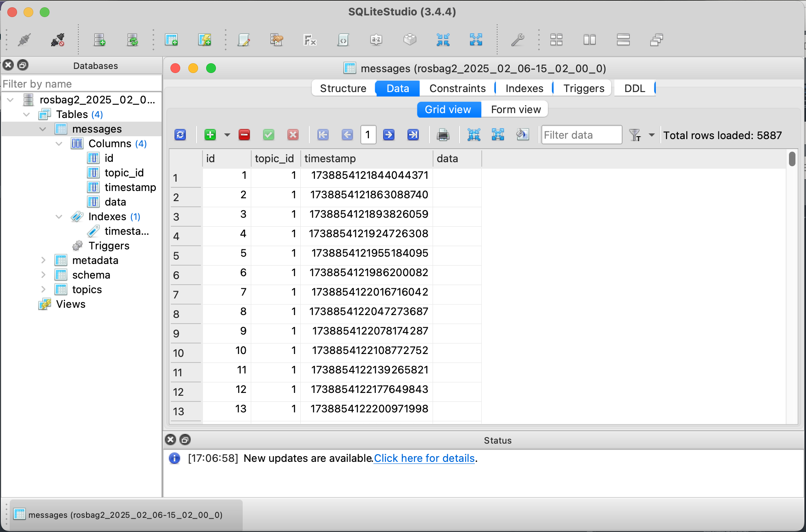The width and height of the screenshot is (806, 532).
Task: Switch to Constraints tab
Action: (x=457, y=88)
